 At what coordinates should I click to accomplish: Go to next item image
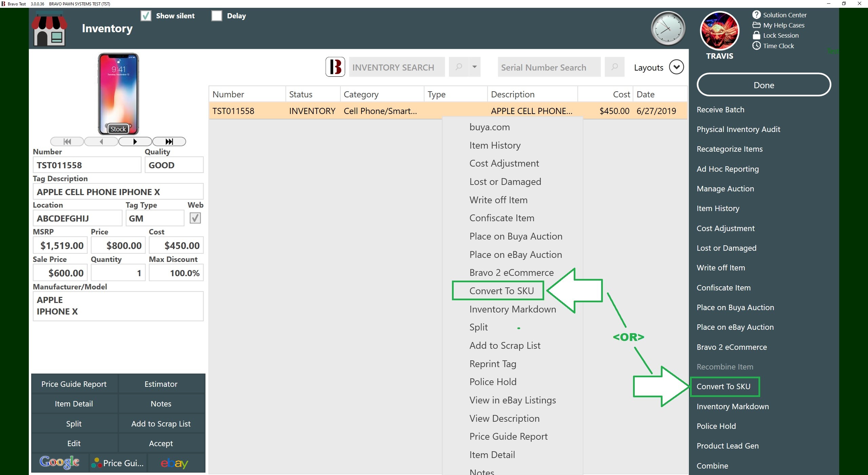(x=135, y=141)
